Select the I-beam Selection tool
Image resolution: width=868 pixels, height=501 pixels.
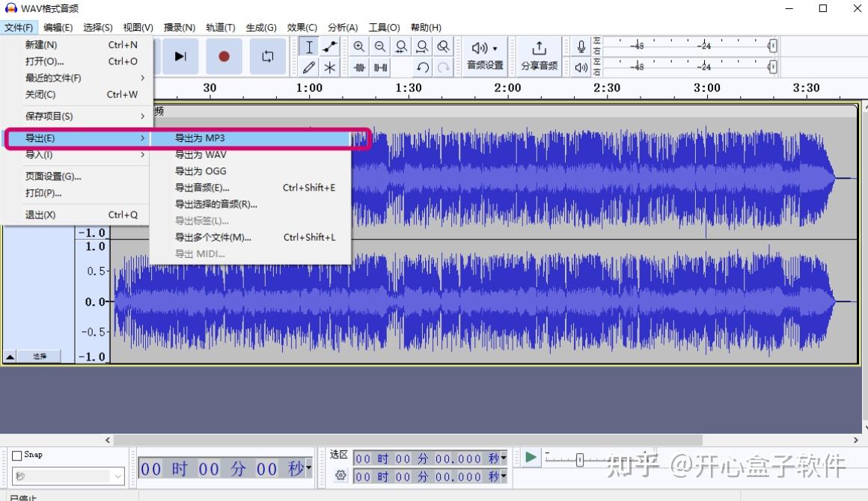click(309, 47)
